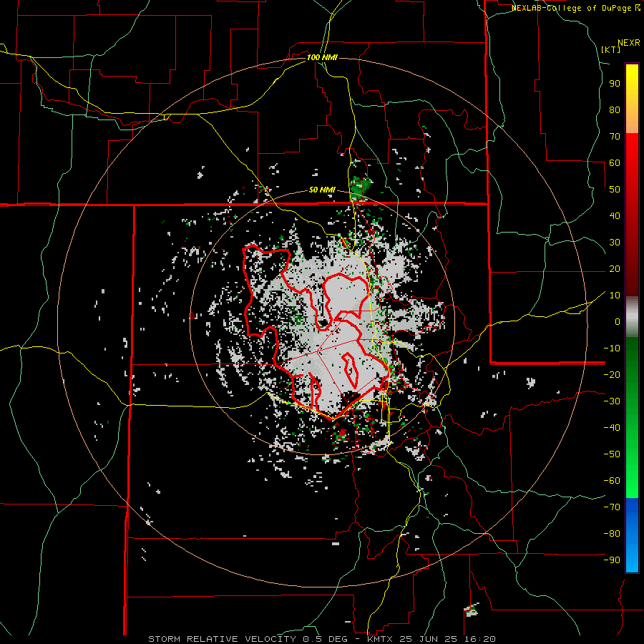Screen dimensions: 644x644
Task: Click the -90 scale value
Action: pyautogui.click(x=612, y=560)
